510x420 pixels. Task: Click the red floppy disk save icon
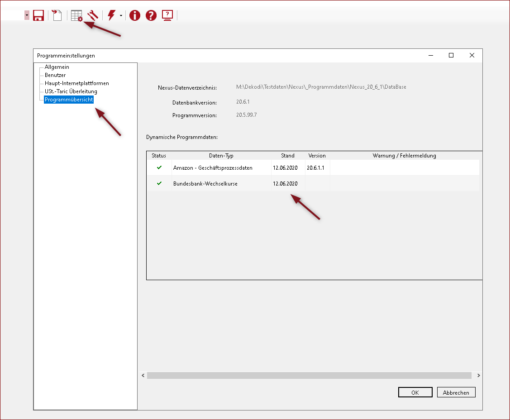tap(38, 15)
